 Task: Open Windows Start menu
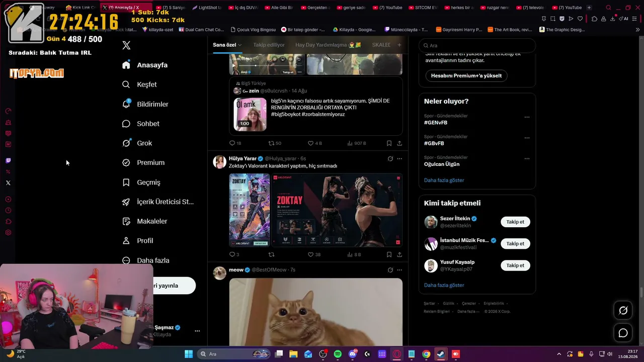[189, 354]
